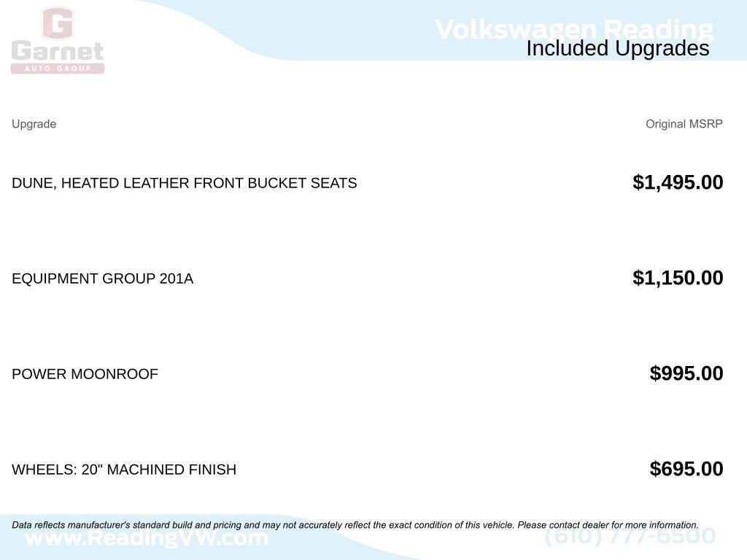Click the manufacturer data disclaimer text
This screenshot has height=560, width=747.
[263, 525]
